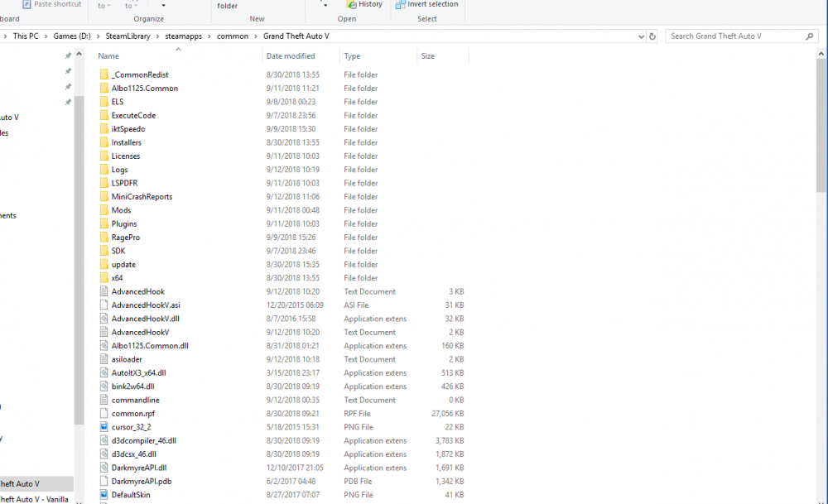
Task: Click the Invert selection icon
Action: pos(400,4)
